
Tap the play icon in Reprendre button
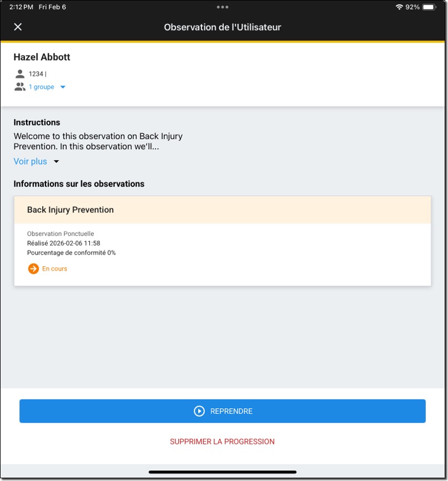coord(199,411)
